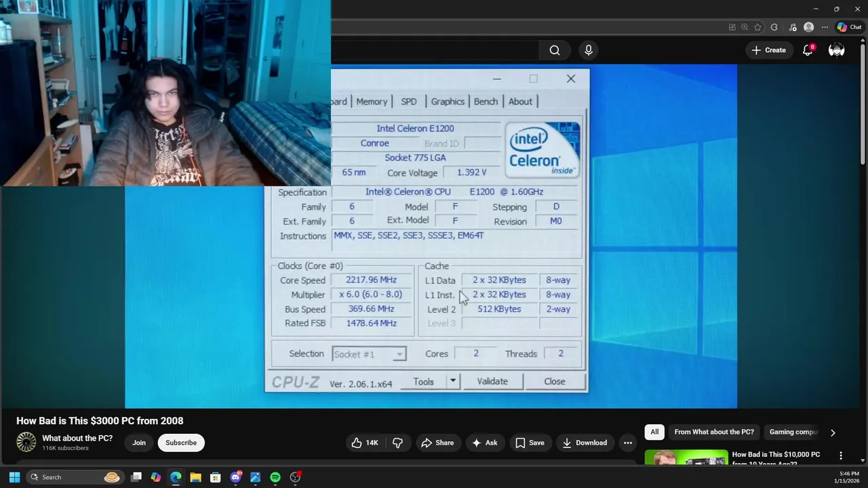
Task: Open What about the PC? channel name link
Action: tap(77, 438)
